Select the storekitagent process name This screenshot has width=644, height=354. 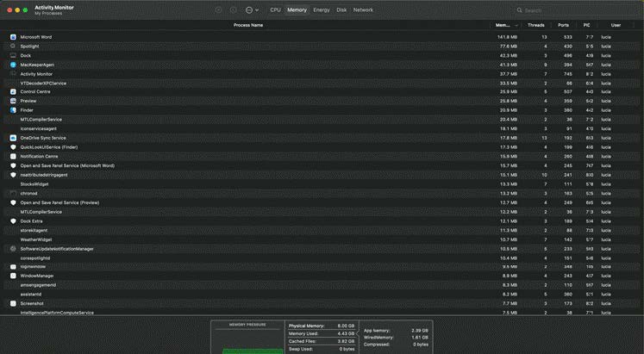[x=34, y=231]
